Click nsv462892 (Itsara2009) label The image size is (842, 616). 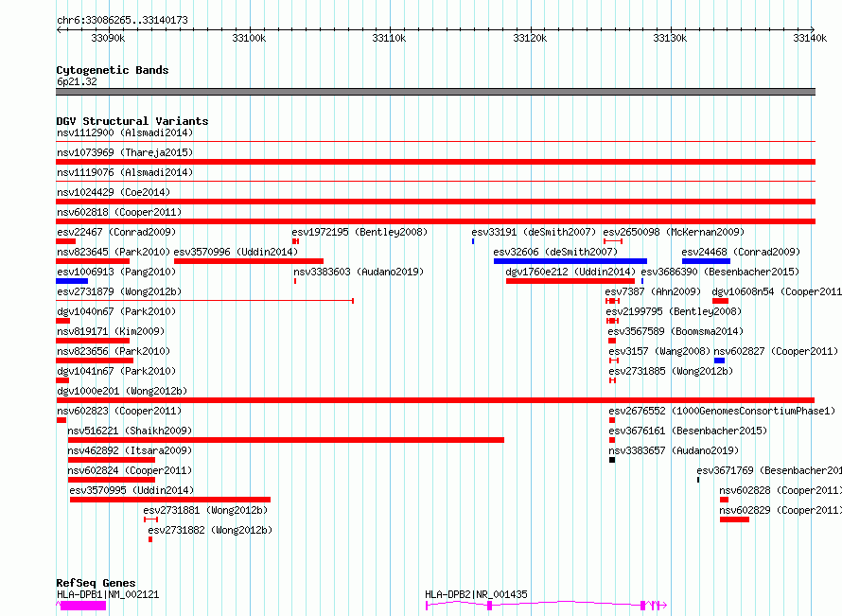pos(130,450)
